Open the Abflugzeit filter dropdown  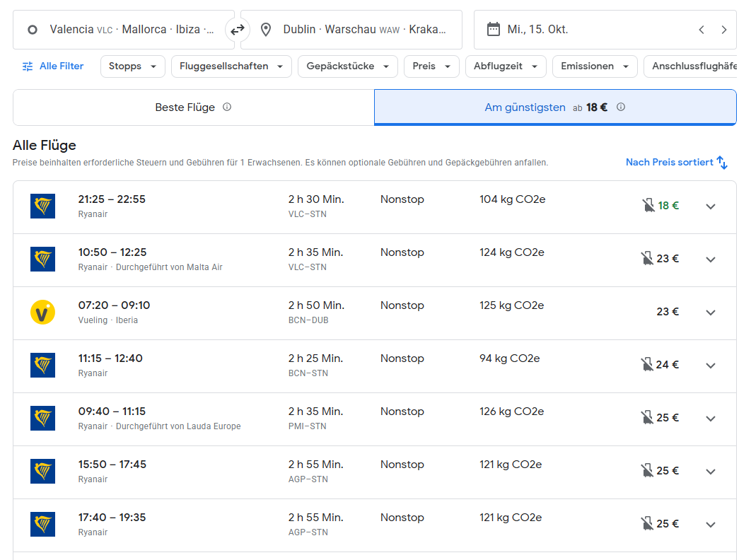[506, 66]
